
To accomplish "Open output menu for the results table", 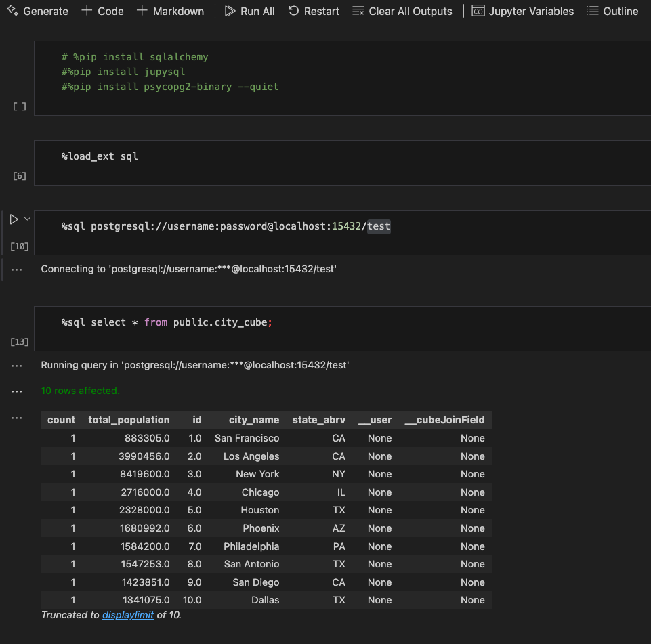I will [x=17, y=418].
